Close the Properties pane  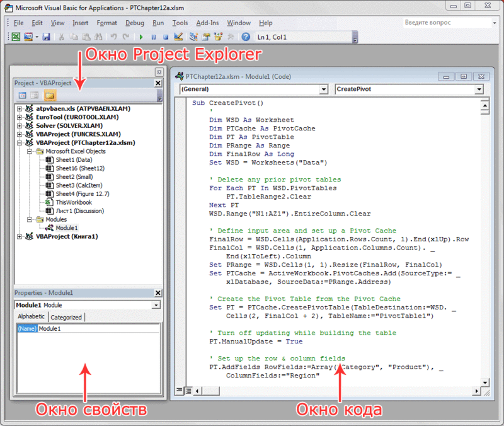[x=158, y=293]
